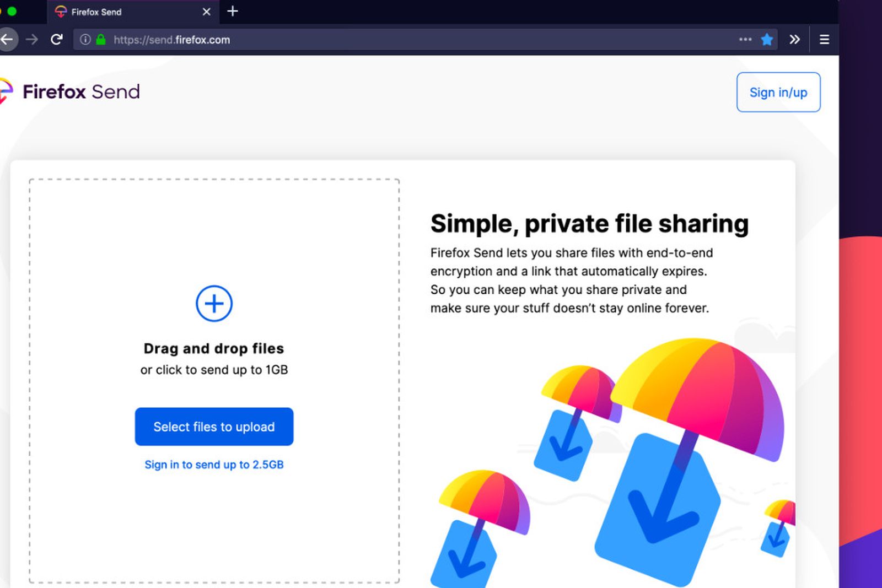Go forward using the browser forward arrow

click(x=32, y=40)
